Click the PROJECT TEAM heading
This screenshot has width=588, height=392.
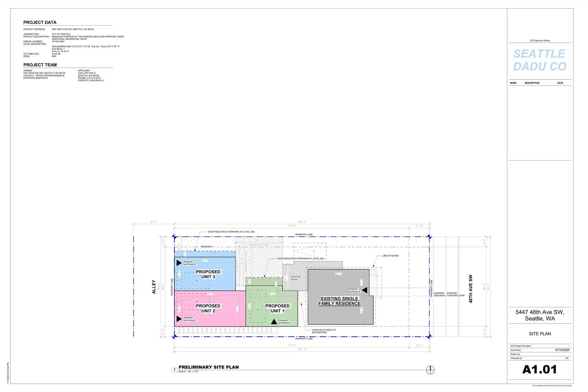(x=40, y=65)
